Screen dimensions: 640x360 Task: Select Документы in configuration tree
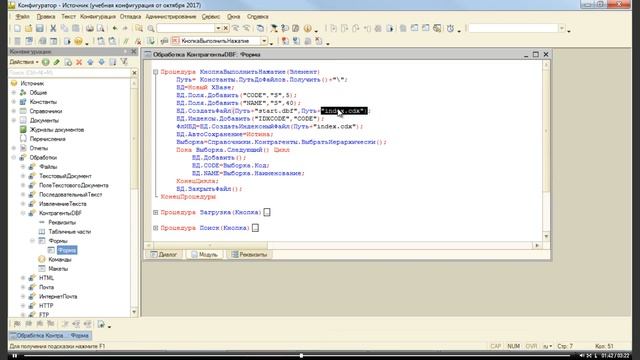click(44, 120)
